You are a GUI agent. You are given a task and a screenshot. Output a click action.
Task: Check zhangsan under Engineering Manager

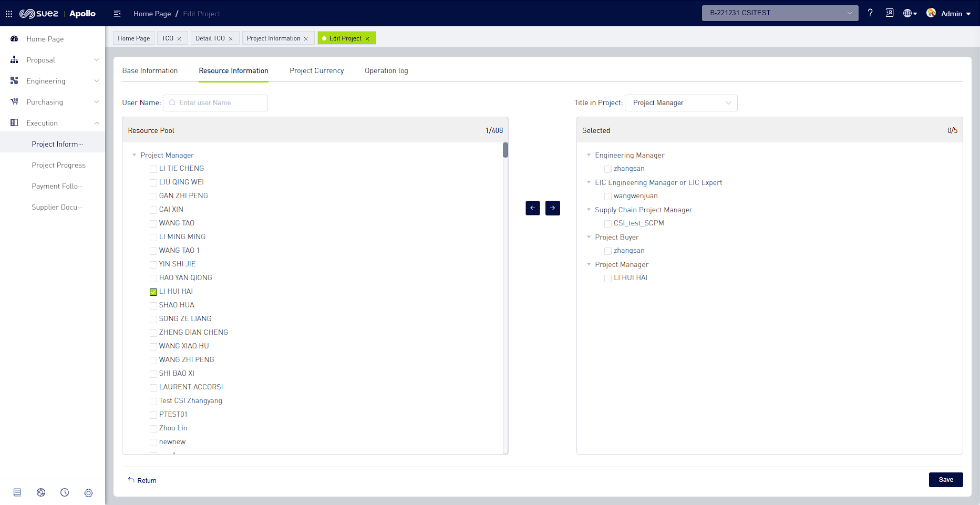click(608, 169)
